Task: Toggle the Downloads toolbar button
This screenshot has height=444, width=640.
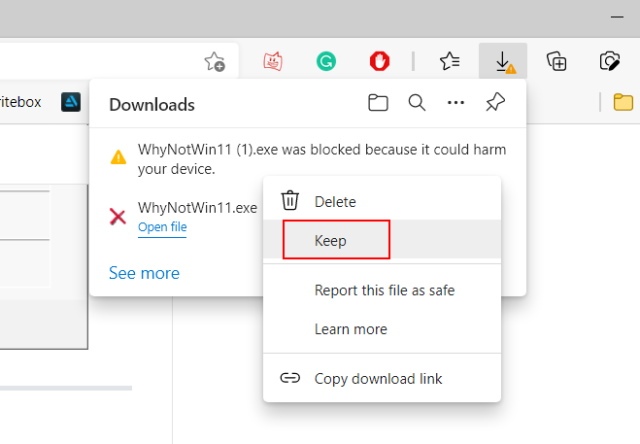Action: (503, 62)
